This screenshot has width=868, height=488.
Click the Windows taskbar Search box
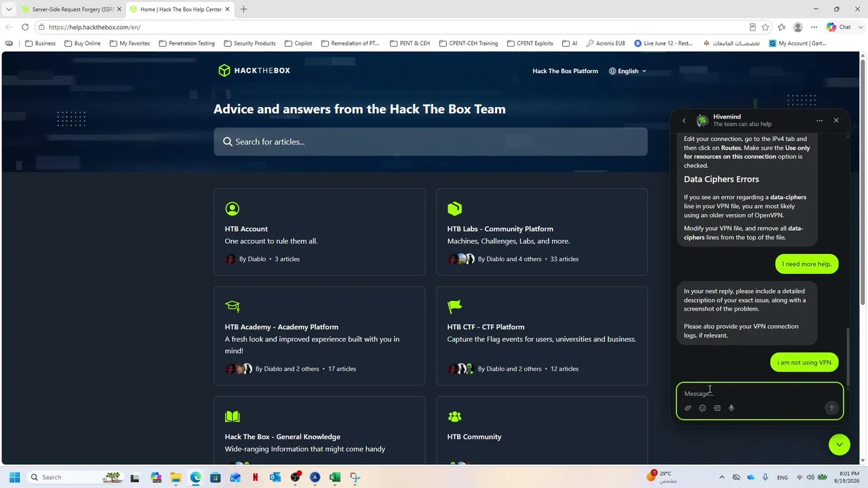click(x=75, y=477)
